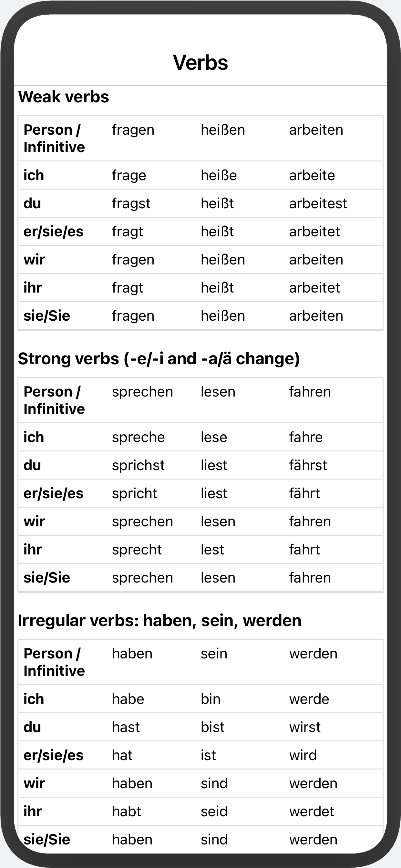Select the 'wirst' conjugation cell
Viewport: 401px width, 868px height.
pyautogui.click(x=305, y=727)
